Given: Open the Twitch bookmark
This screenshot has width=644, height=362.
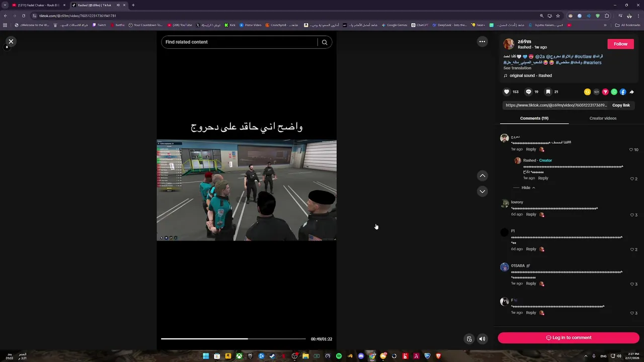Looking at the screenshot, I should (x=99, y=25).
